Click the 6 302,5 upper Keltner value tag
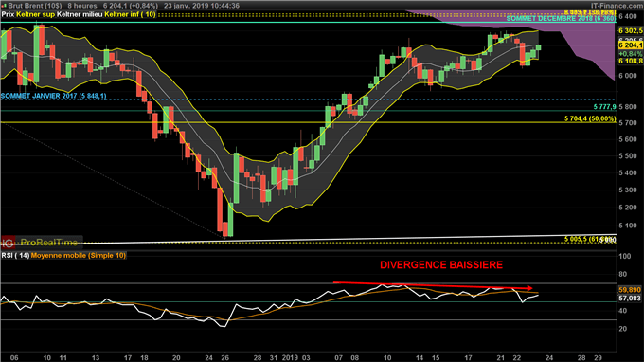The image size is (644, 362). (x=630, y=31)
